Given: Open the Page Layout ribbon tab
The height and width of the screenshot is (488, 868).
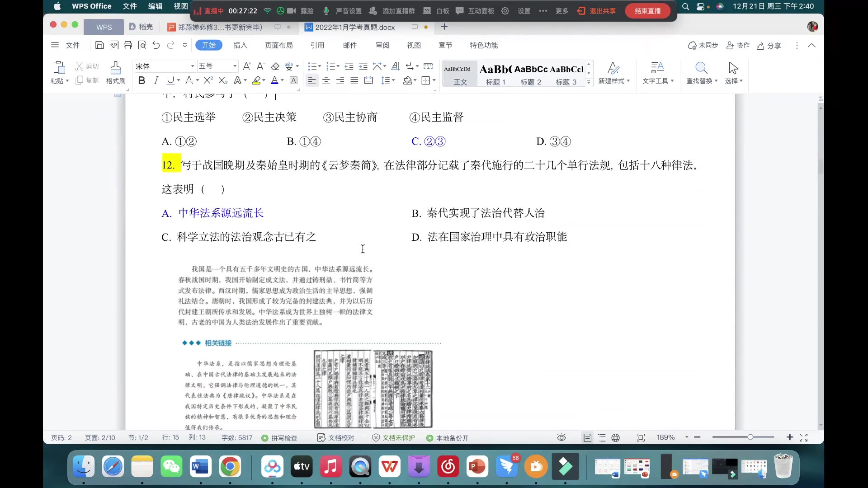Looking at the screenshot, I should (x=278, y=45).
